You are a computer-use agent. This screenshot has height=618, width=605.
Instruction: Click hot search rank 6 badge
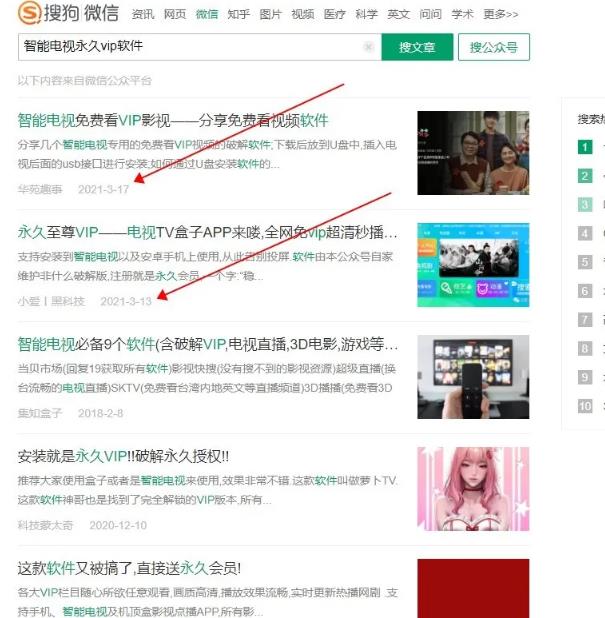click(585, 291)
